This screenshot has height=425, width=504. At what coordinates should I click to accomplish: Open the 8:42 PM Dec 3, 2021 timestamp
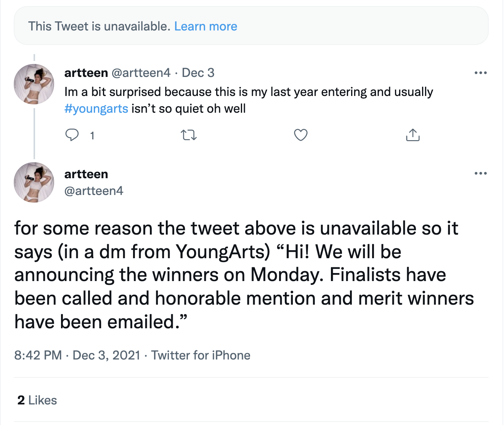click(x=77, y=355)
